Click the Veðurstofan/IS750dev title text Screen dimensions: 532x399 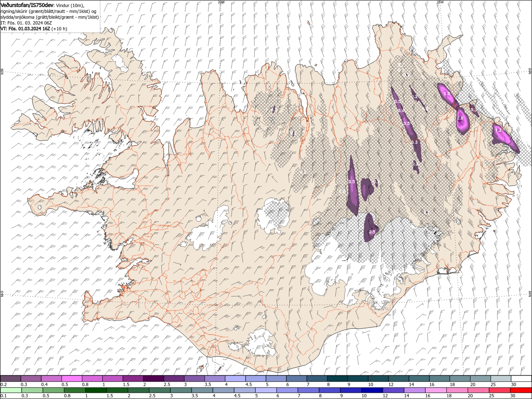27,5
